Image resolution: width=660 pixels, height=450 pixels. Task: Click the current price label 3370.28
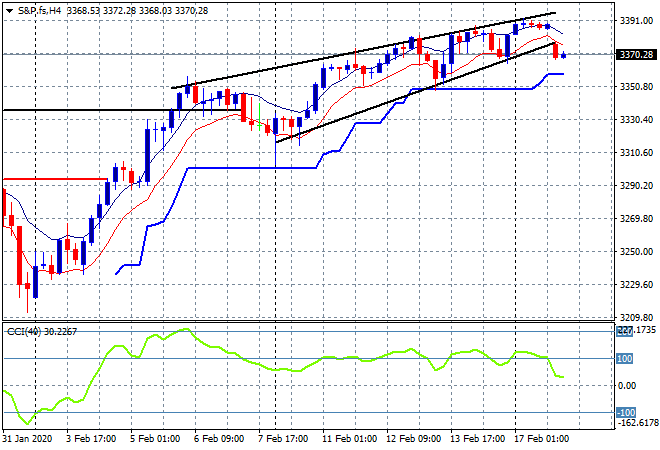click(x=637, y=54)
